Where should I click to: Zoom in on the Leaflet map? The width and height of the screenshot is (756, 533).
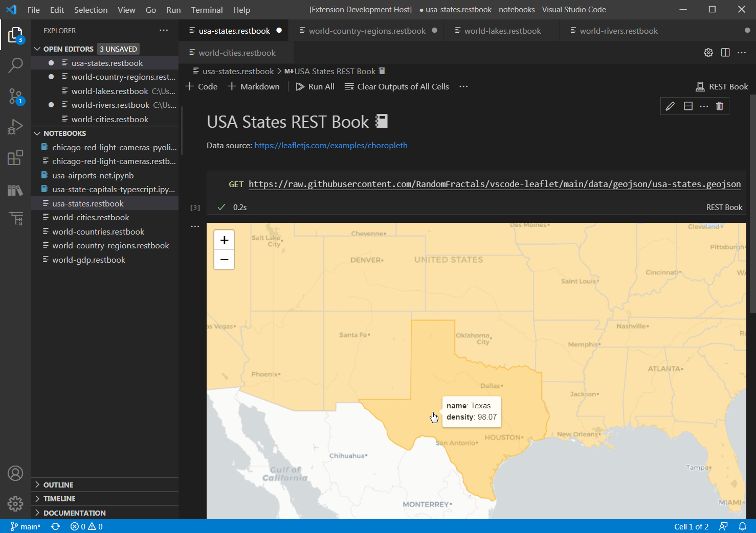[x=224, y=240]
